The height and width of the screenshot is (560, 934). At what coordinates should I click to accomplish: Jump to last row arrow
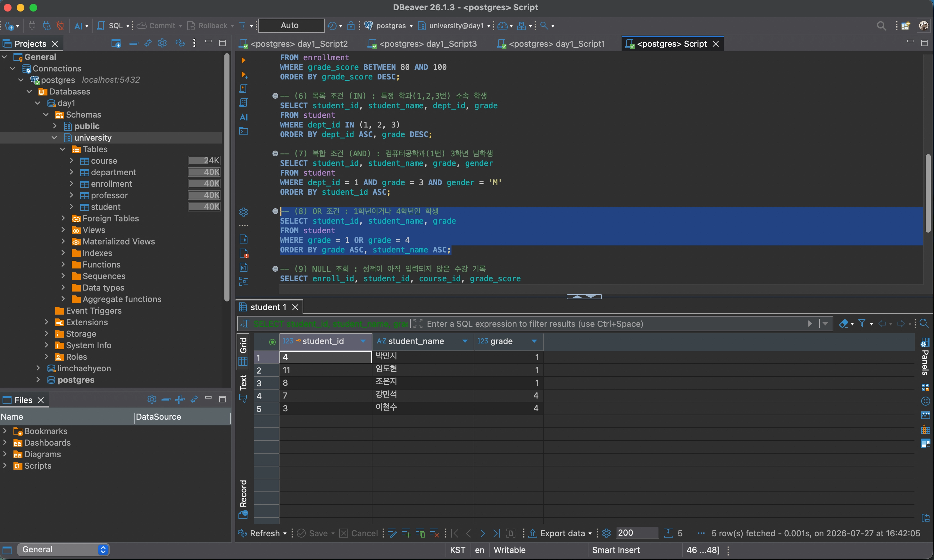(496, 533)
